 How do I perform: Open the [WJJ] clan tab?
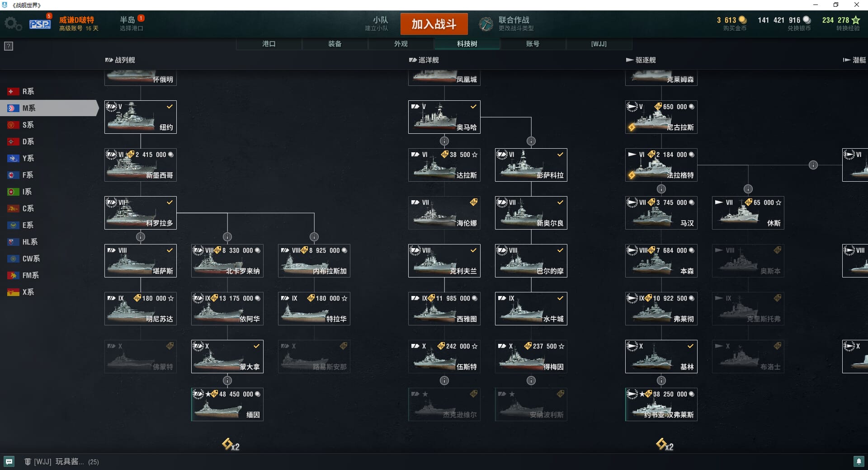tap(599, 44)
